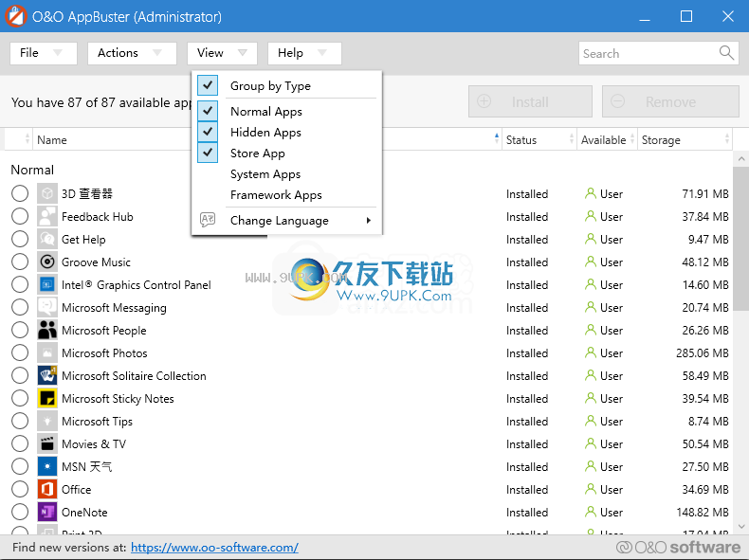This screenshot has height=560, width=749.
Task: Click the Microsoft Sticky Notes icon
Action: point(47,398)
